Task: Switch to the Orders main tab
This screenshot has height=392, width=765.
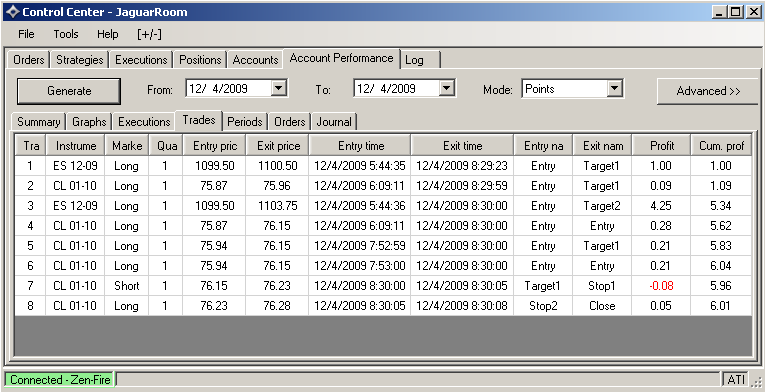Action: (29, 60)
